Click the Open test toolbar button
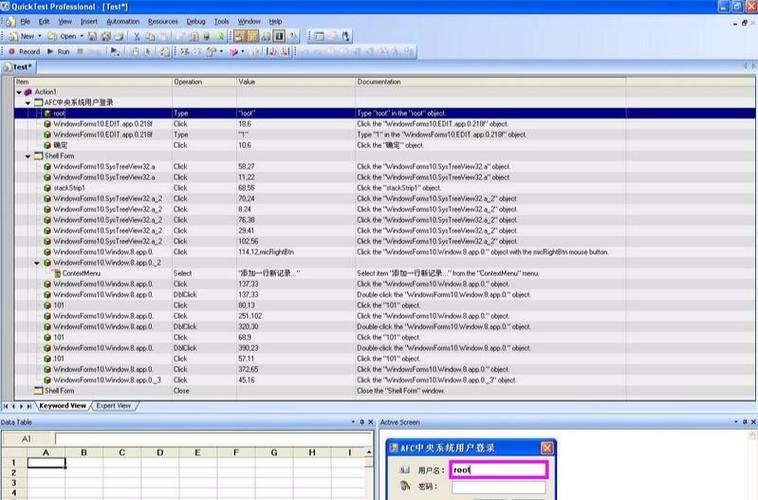 (x=62, y=36)
